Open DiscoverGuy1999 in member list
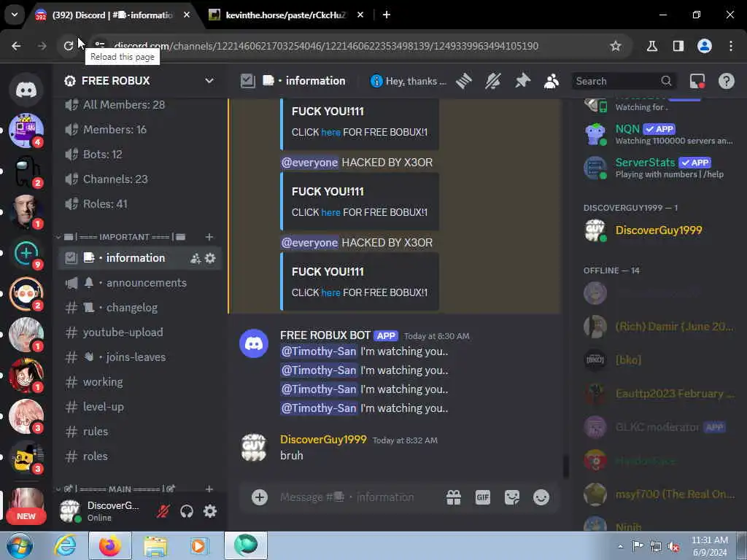The height and width of the screenshot is (560, 747). tap(658, 230)
